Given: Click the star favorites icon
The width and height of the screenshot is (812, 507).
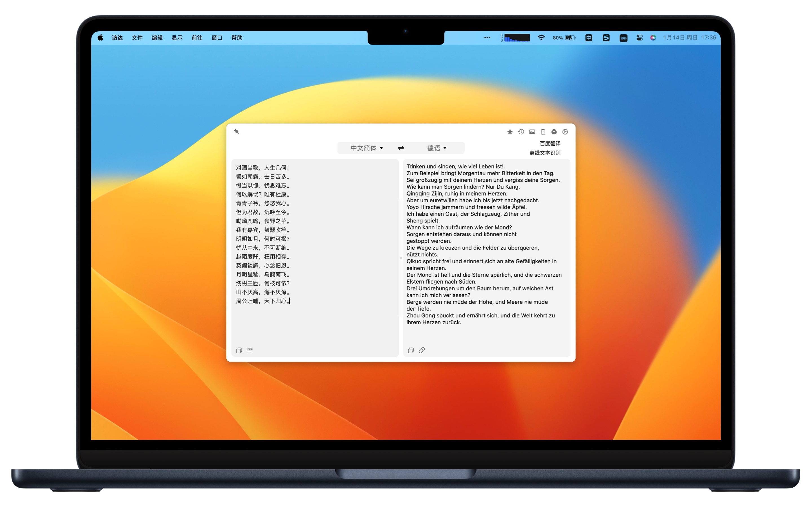Looking at the screenshot, I should point(510,132).
